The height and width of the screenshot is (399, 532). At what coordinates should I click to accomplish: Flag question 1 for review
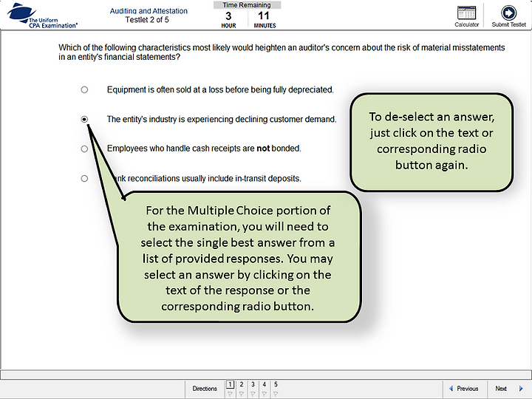230,394
